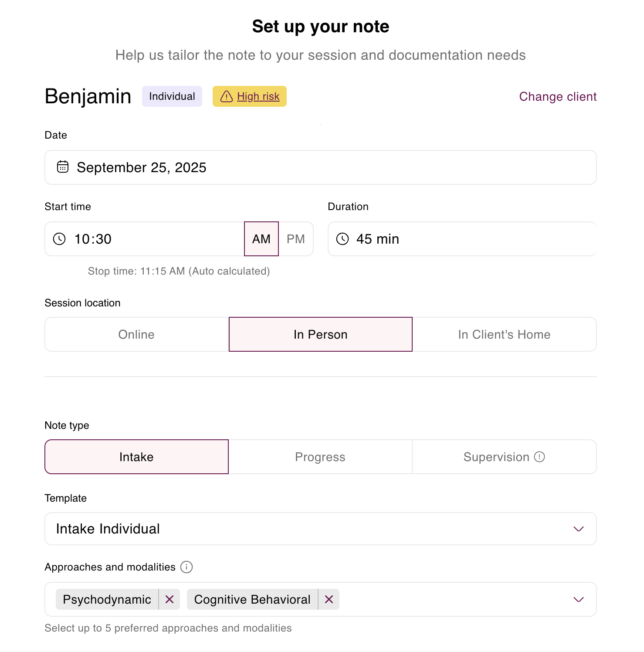Remove the Cognitive Behavioral modality chip
The image size is (644, 652).
329,599
